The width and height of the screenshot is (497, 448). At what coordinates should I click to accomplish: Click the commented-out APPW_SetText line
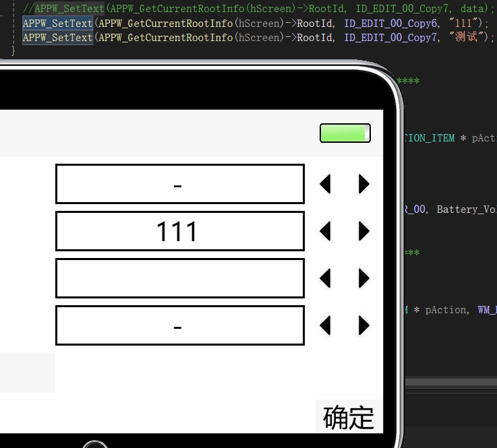point(258,8)
